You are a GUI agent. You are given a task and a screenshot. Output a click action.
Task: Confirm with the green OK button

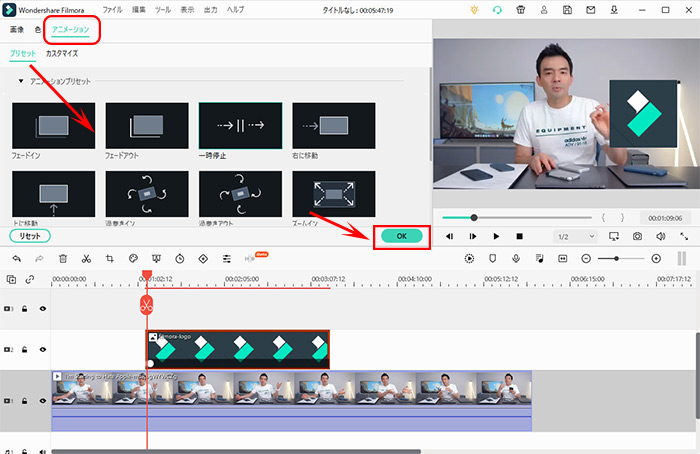point(401,236)
